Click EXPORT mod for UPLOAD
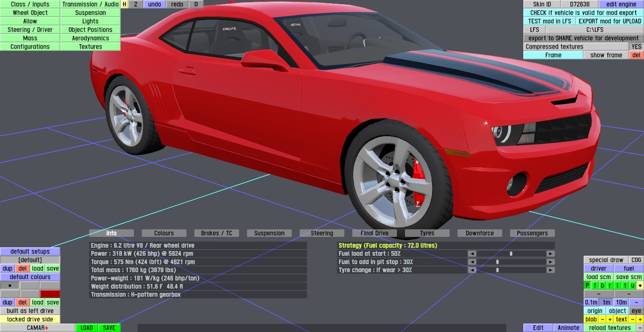The height and width of the screenshot is (332, 644). coord(610,21)
